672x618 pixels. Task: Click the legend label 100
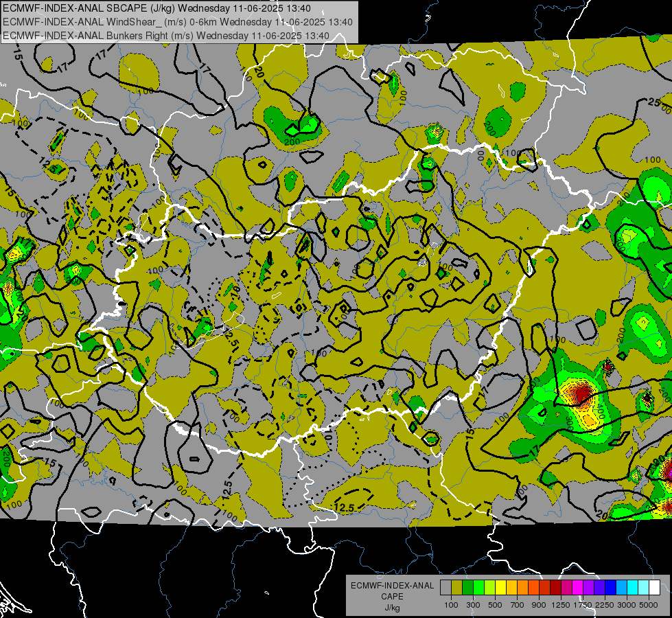451,605
